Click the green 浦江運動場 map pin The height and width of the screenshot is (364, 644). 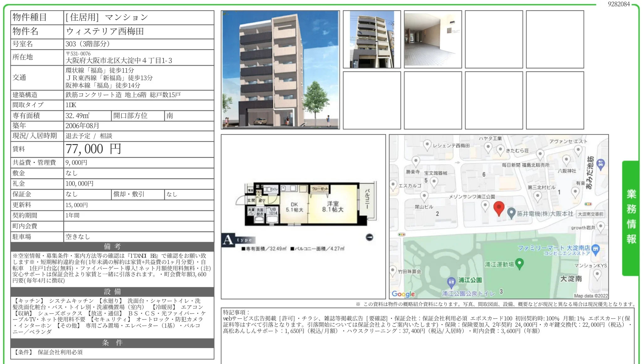coord(519,263)
